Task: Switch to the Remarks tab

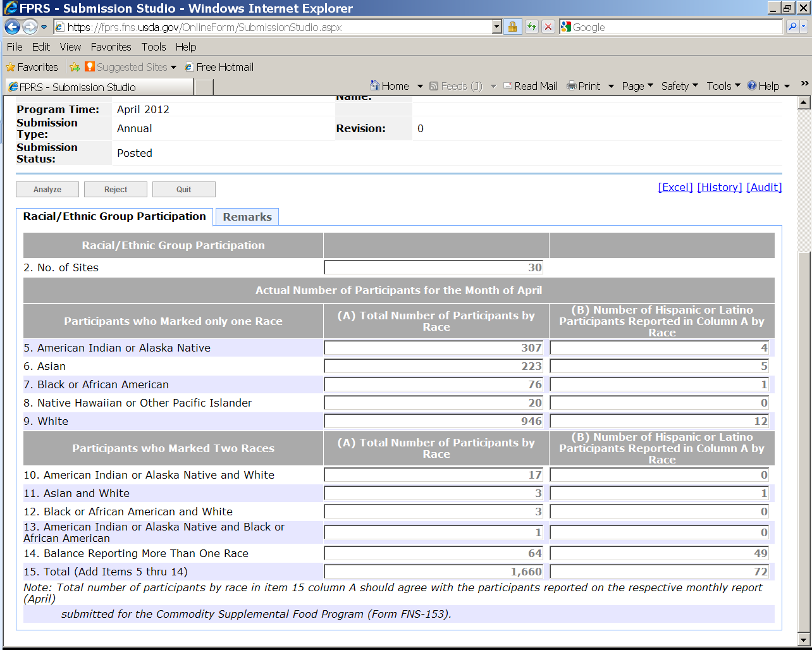Action: [x=247, y=217]
